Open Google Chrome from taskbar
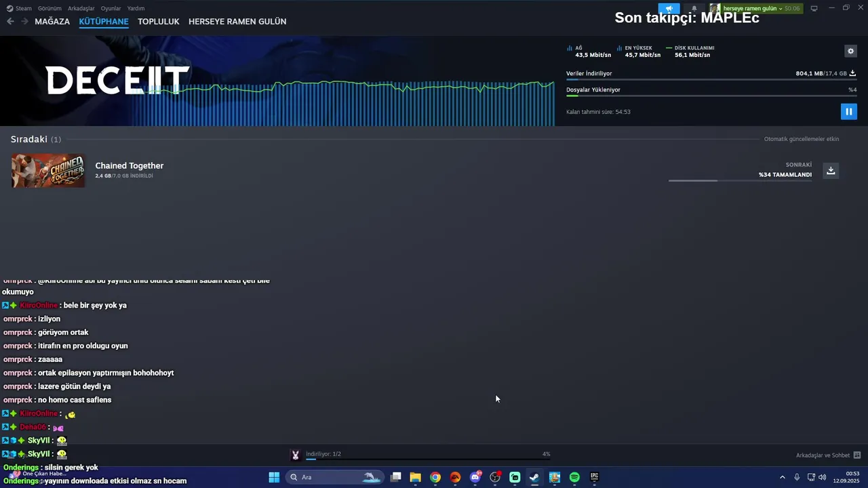Image resolution: width=868 pixels, height=488 pixels. (x=435, y=477)
